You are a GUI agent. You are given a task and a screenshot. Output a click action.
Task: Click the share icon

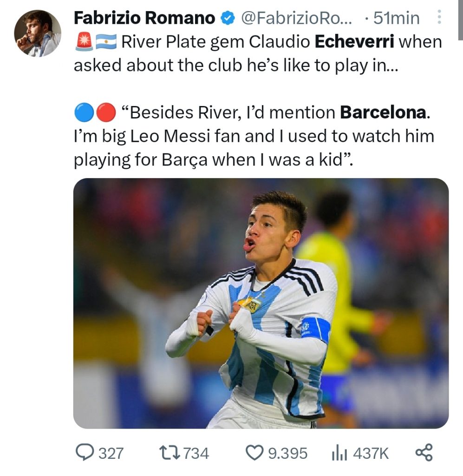point(423,453)
